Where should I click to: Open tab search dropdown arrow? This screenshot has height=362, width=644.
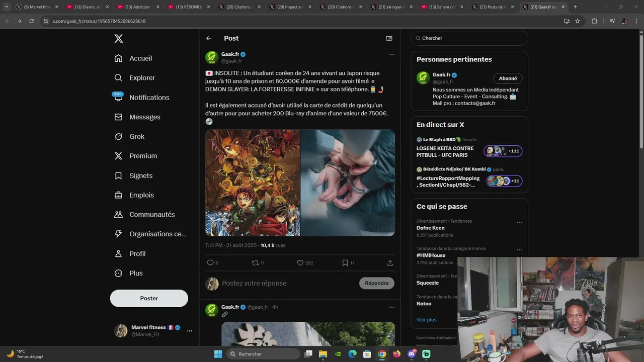pos(6,7)
